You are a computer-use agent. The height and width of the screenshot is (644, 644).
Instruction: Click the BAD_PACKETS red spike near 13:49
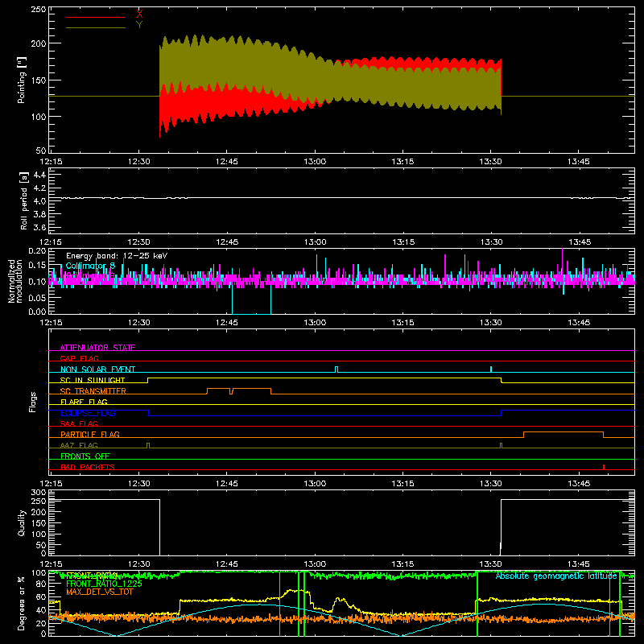click(x=603, y=467)
